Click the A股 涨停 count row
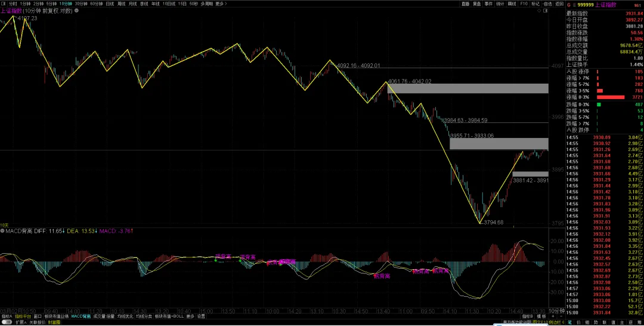Screen dimensions: 644x326 [605, 72]
